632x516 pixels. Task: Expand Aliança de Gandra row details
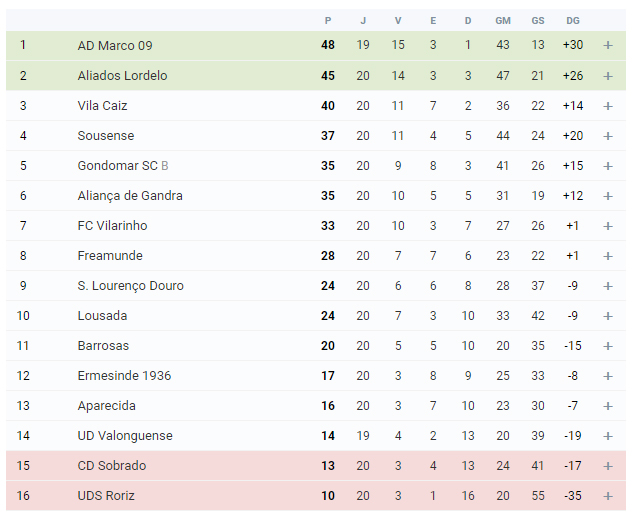[x=608, y=196]
